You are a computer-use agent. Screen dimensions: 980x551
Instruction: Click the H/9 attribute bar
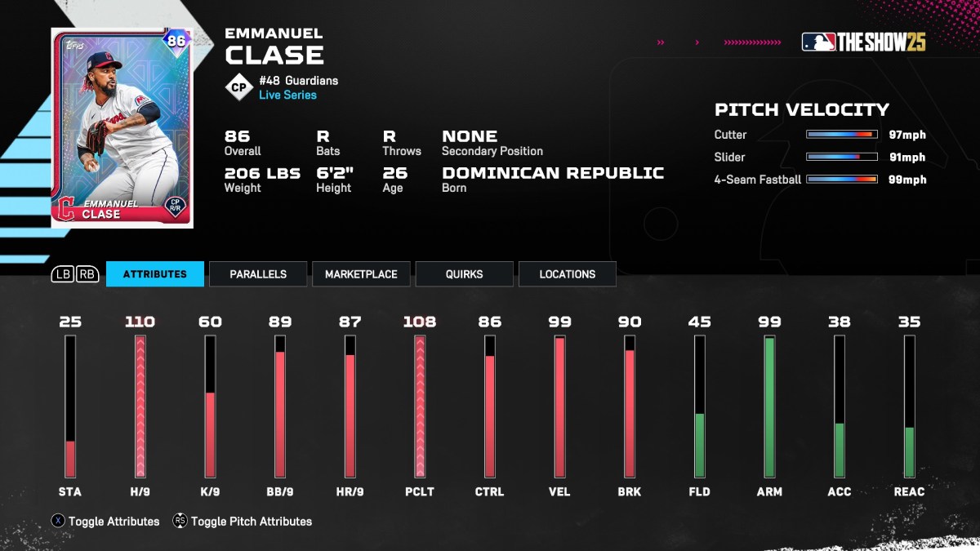click(140, 407)
